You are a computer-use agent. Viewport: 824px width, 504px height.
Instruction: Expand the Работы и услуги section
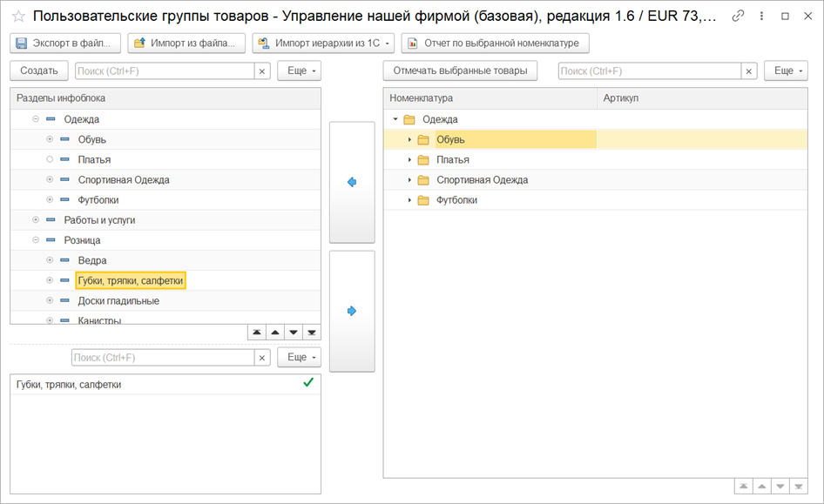pyautogui.click(x=36, y=220)
